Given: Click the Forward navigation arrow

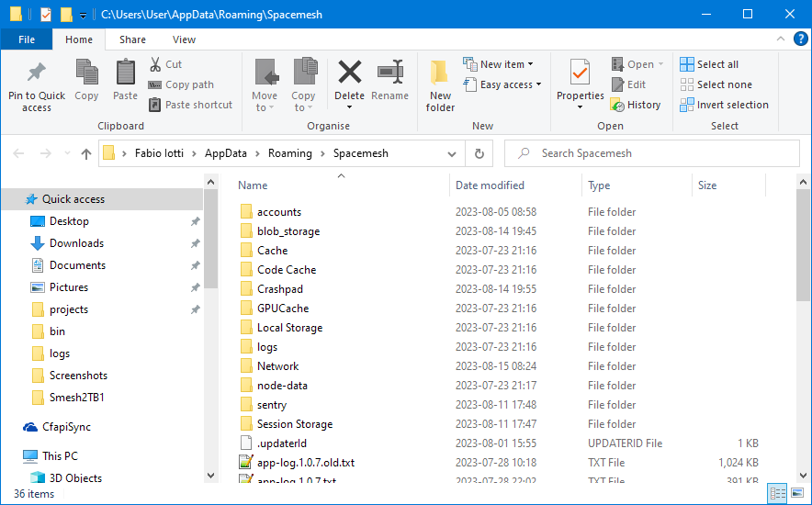Looking at the screenshot, I should (x=46, y=153).
